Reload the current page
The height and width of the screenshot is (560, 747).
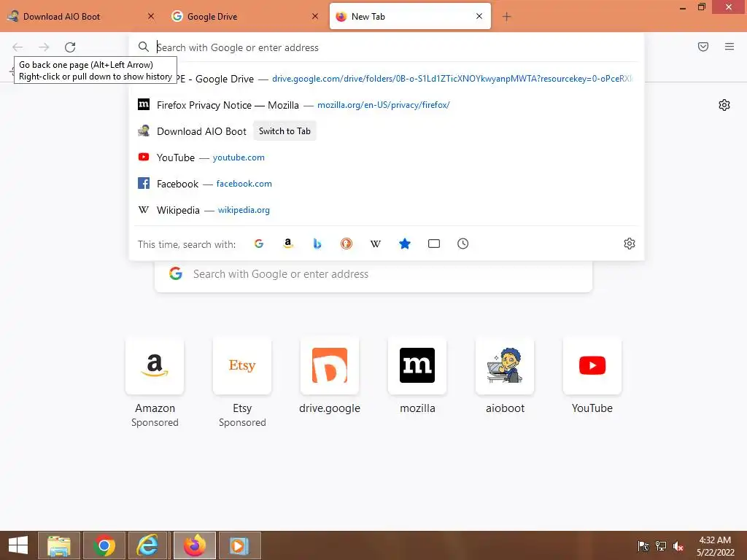[70, 47]
